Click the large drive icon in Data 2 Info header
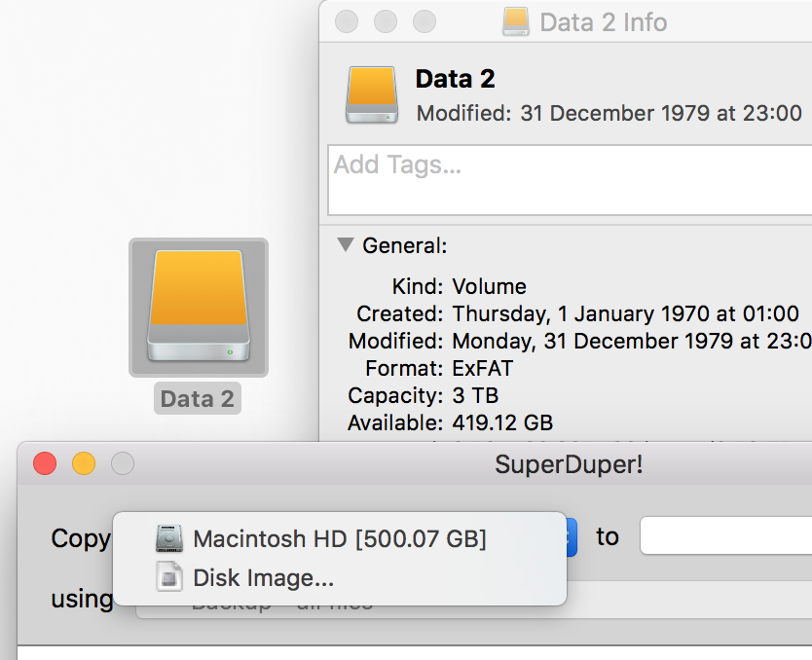Viewport: 812px width, 660px height. pyautogui.click(x=372, y=94)
